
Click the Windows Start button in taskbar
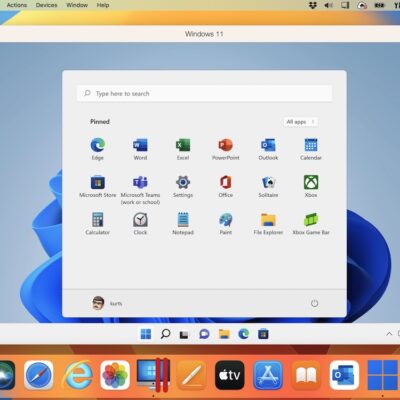[x=146, y=334]
